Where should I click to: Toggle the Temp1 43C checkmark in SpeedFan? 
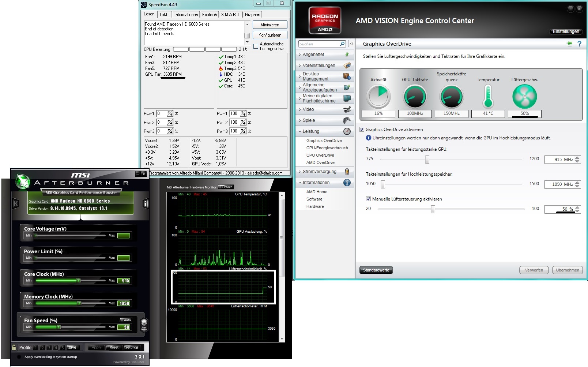coord(221,57)
